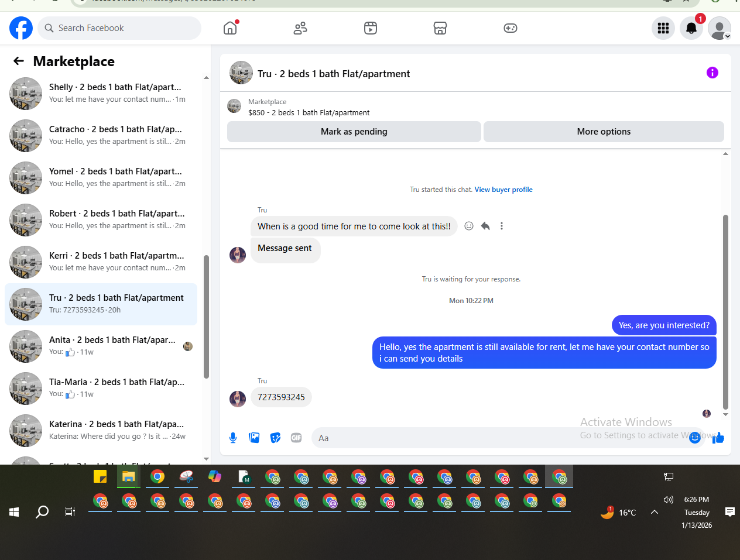Click the chat header title for Tru
The width and height of the screenshot is (740, 560).
point(334,74)
